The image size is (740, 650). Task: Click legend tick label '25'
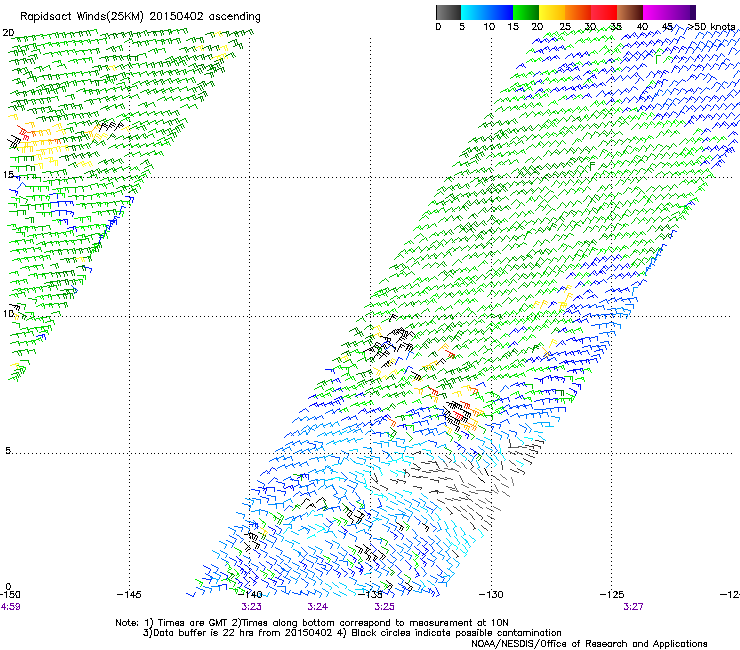tap(565, 27)
